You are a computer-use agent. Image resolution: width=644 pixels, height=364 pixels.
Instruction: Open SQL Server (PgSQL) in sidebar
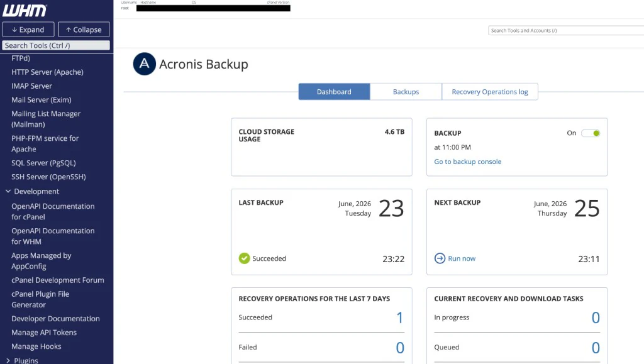(x=43, y=163)
